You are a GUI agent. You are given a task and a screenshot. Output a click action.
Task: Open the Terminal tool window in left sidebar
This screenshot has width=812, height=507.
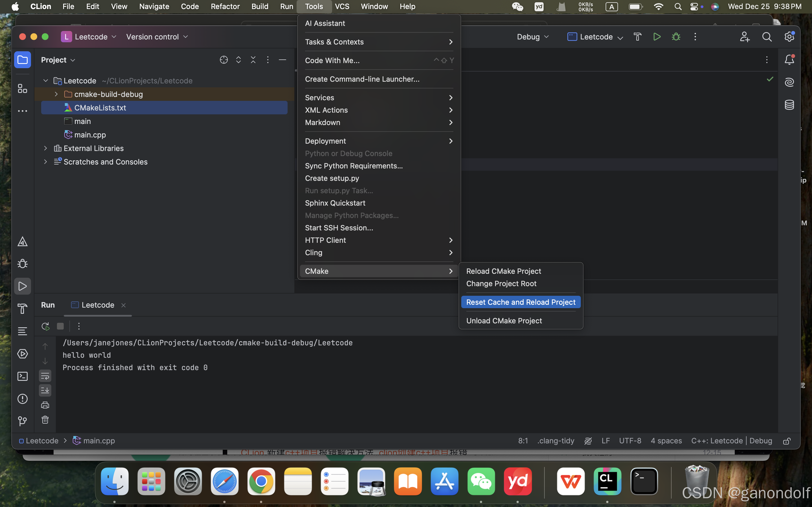[x=23, y=376]
